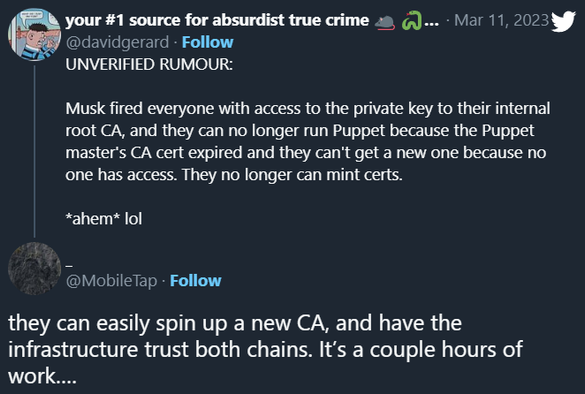Viewport: 585px width, 394px height.
Task: Open the @MobileTap handle link
Action: [111, 281]
